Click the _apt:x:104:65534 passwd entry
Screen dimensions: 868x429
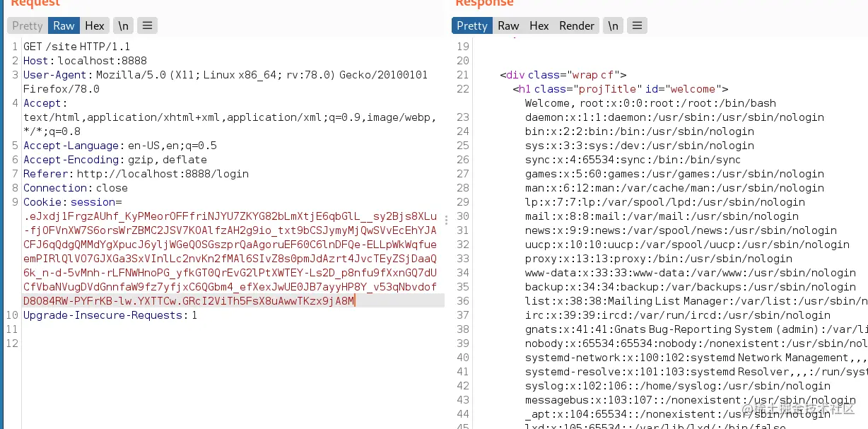click(678, 414)
